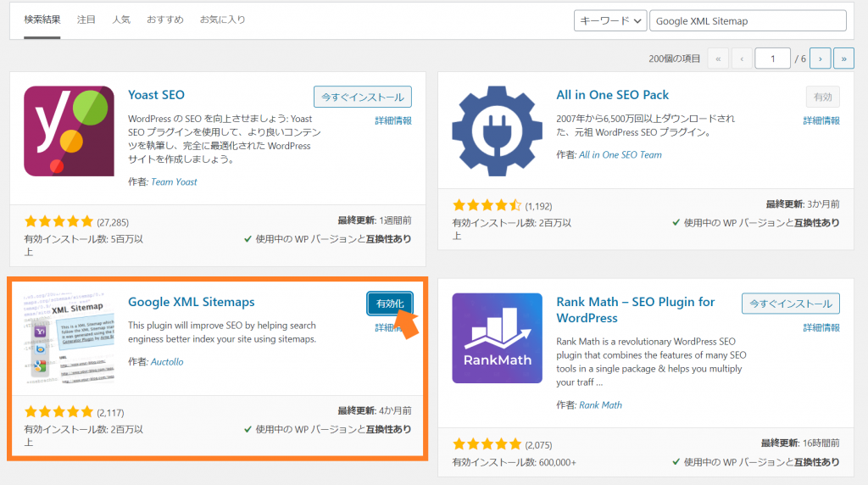Click 最終更新: 3か月前 text
The image size is (868, 485).
tap(803, 203)
